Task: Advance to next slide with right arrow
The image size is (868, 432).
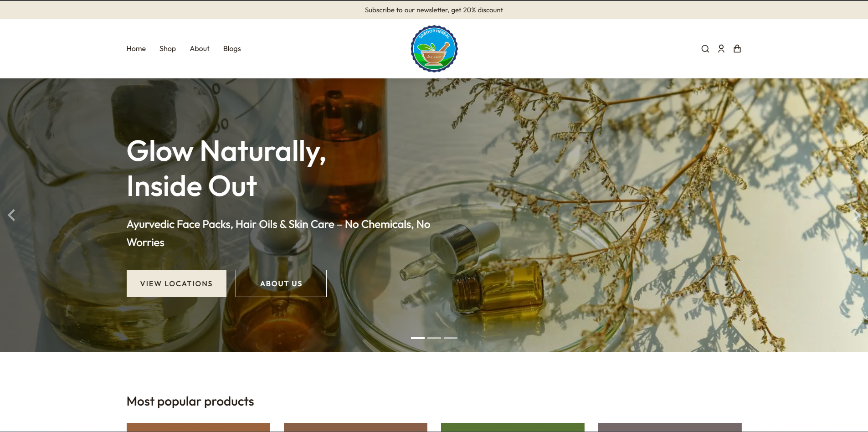Action: coord(856,215)
